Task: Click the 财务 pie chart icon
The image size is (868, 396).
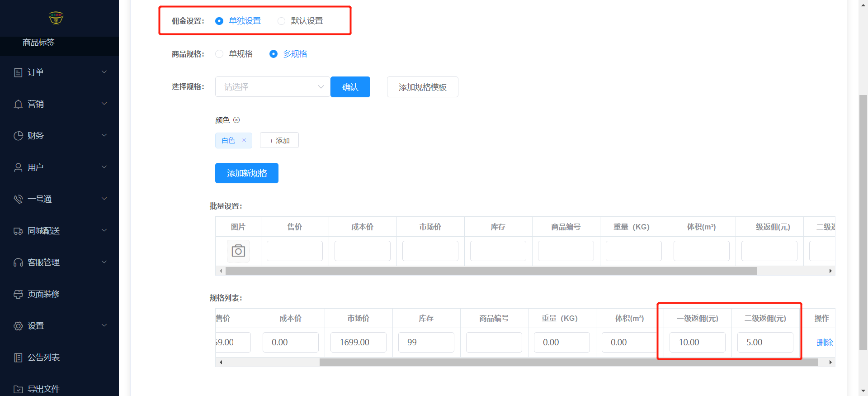Action: (x=18, y=136)
